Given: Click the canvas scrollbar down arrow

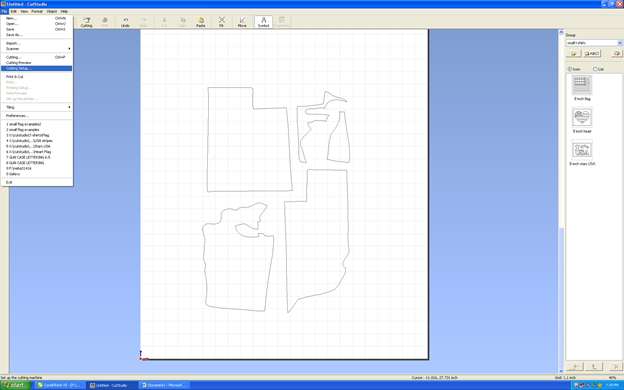Looking at the screenshot, I should point(561,371).
